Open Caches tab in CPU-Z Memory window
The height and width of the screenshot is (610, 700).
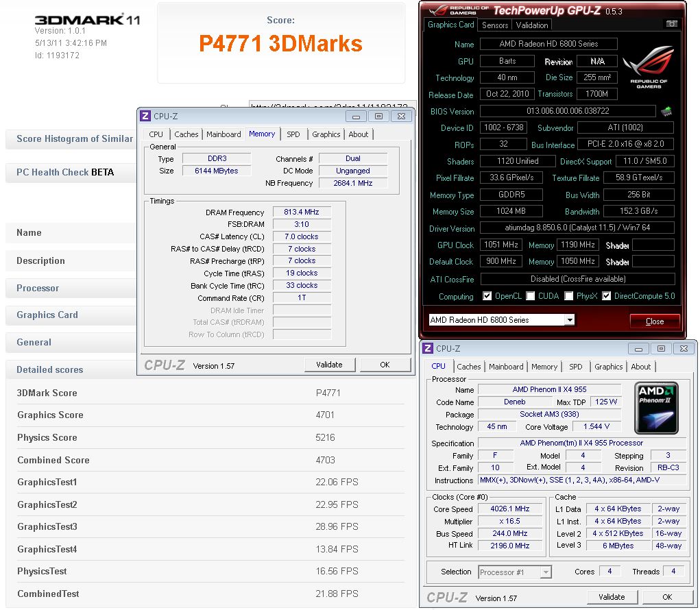(186, 134)
